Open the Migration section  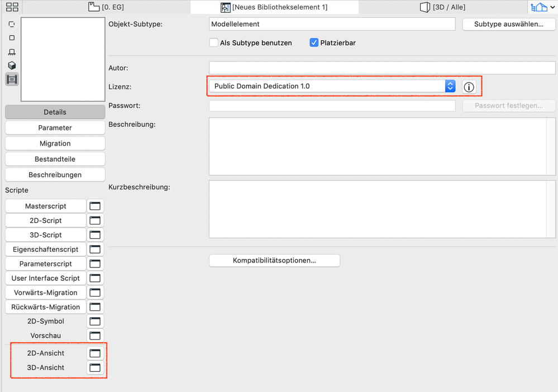coord(55,144)
